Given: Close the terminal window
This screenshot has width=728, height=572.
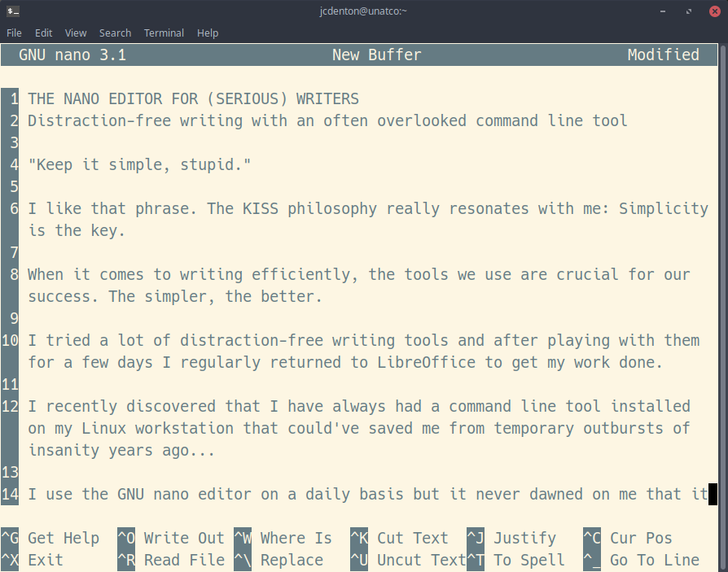Looking at the screenshot, I should click(715, 11).
